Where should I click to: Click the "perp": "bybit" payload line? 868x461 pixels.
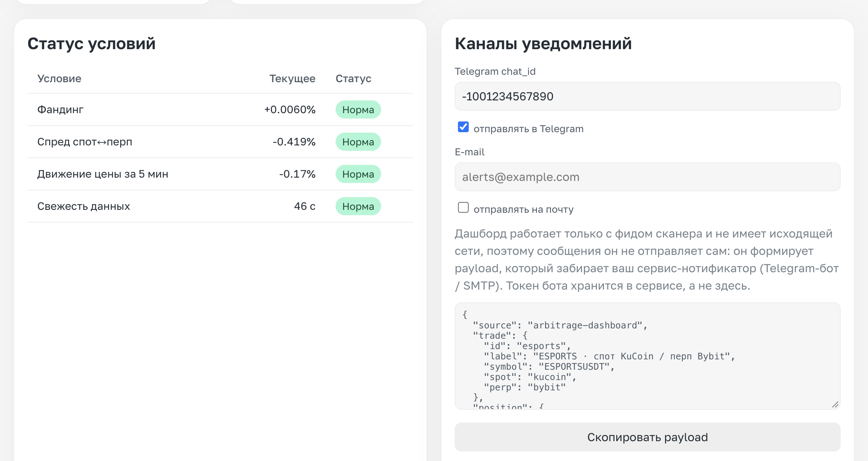pyautogui.click(x=525, y=387)
